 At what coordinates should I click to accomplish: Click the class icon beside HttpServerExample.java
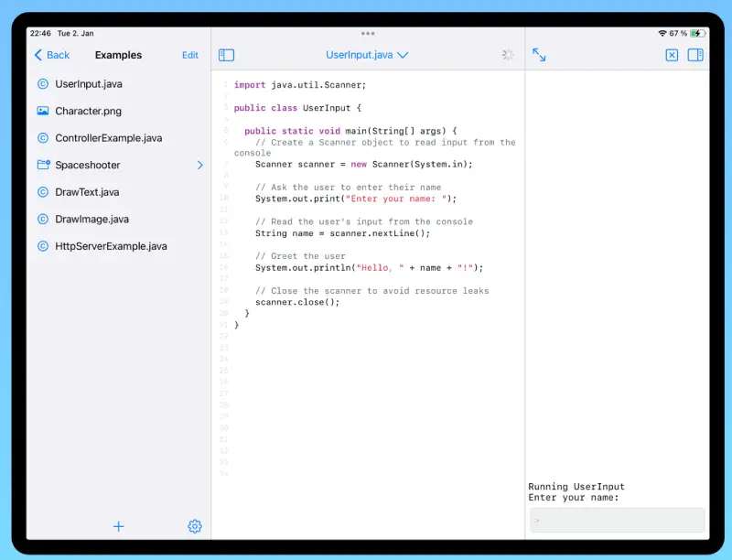[43, 246]
